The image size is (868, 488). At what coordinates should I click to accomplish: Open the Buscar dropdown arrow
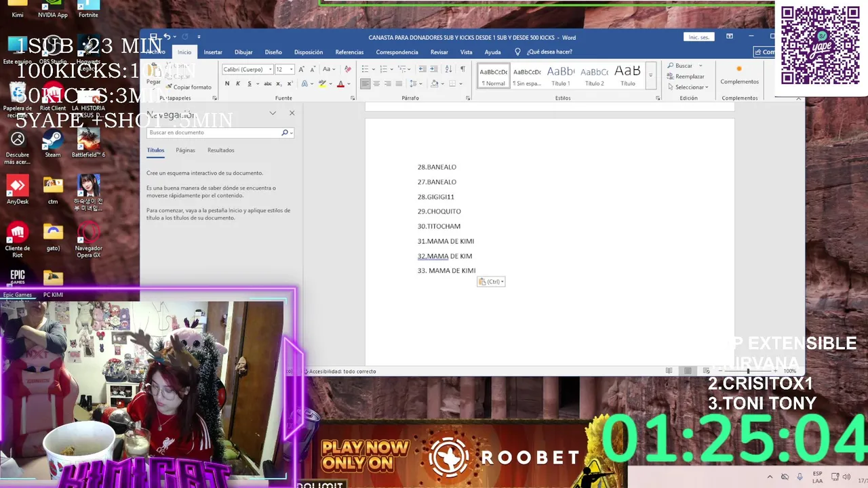[701, 66]
